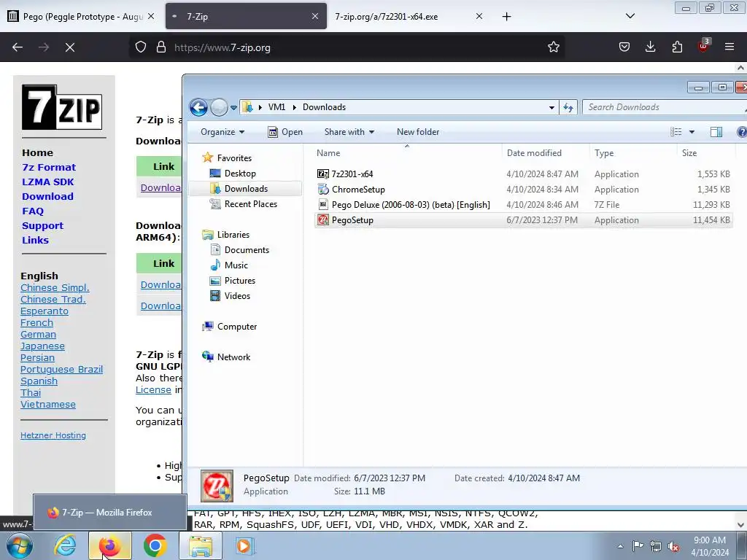Screen dimensions: 747x560
Task: Click the Search Downloads box
Action: tap(662, 107)
